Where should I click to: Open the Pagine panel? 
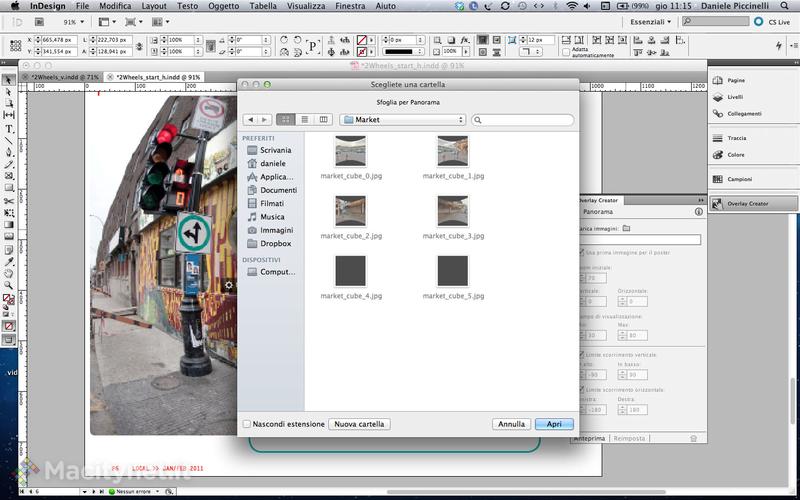(x=736, y=79)
